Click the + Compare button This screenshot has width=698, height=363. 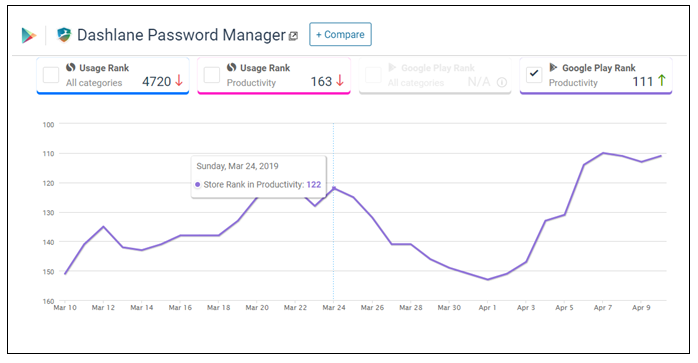341,34
